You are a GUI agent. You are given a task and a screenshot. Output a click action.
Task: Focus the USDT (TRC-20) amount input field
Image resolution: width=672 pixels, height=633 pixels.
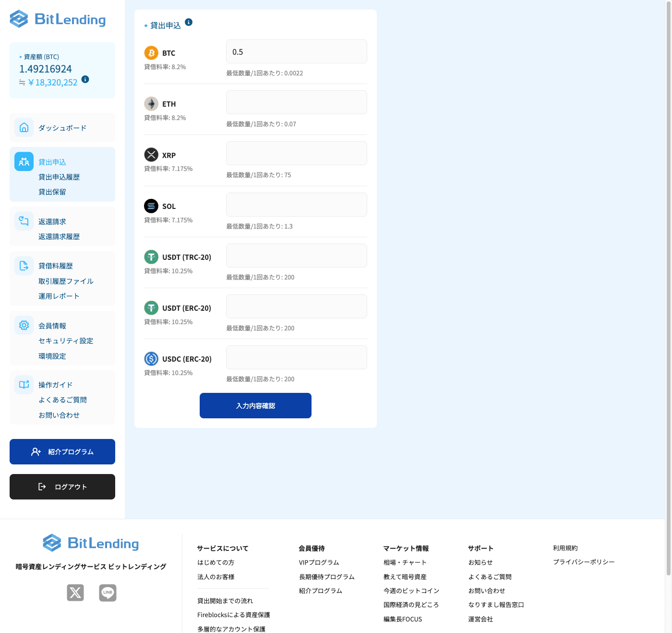pyautogui.click(x=297, y=256)
